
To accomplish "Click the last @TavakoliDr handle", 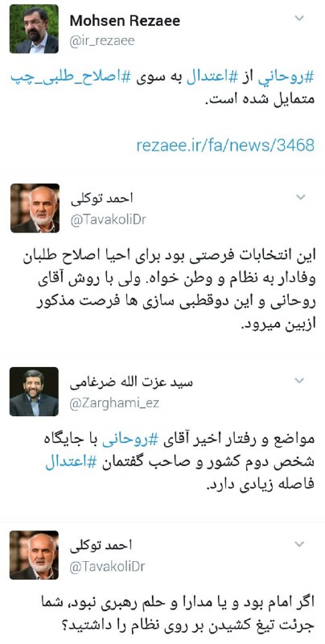I will click(x=108, y=567).
